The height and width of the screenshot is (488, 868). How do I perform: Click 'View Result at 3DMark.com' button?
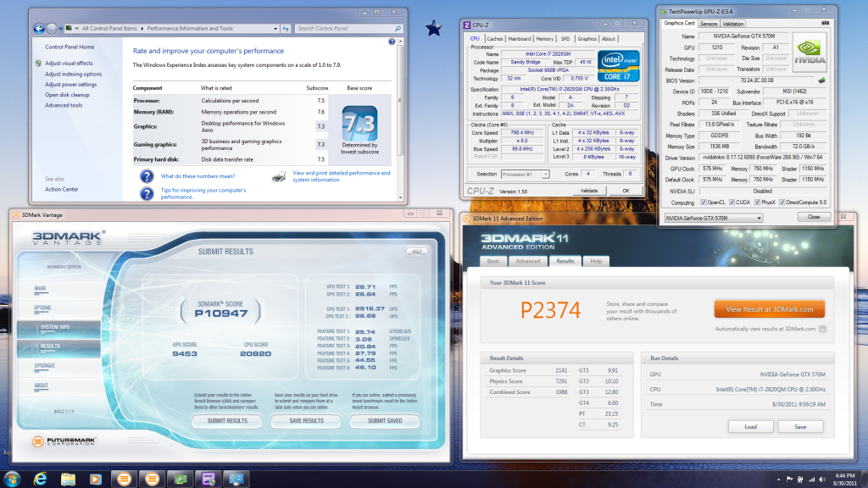click(x=770, y=309)
